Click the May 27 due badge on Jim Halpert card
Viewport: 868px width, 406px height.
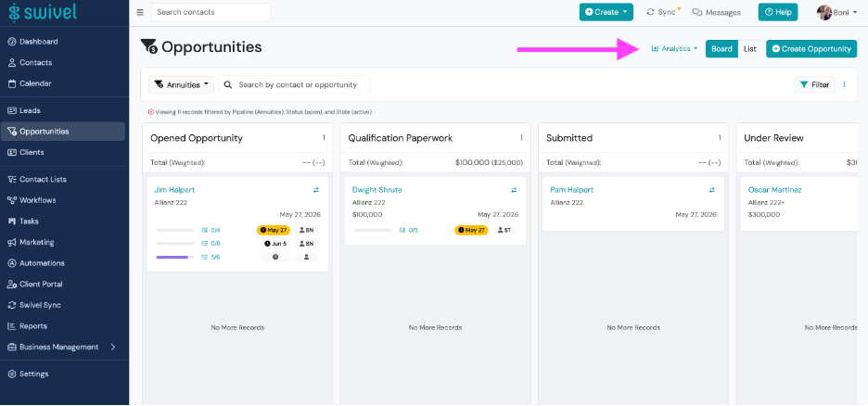[274, 230]
